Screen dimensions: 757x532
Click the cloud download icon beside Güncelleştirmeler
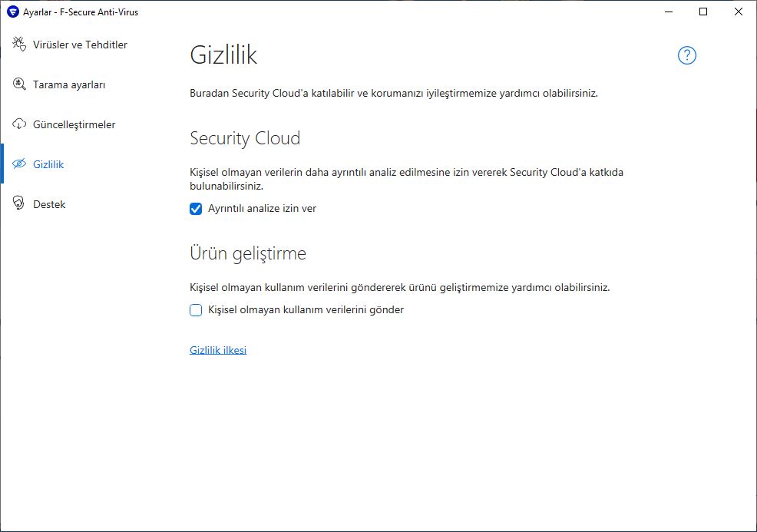(x=19, y=124)
